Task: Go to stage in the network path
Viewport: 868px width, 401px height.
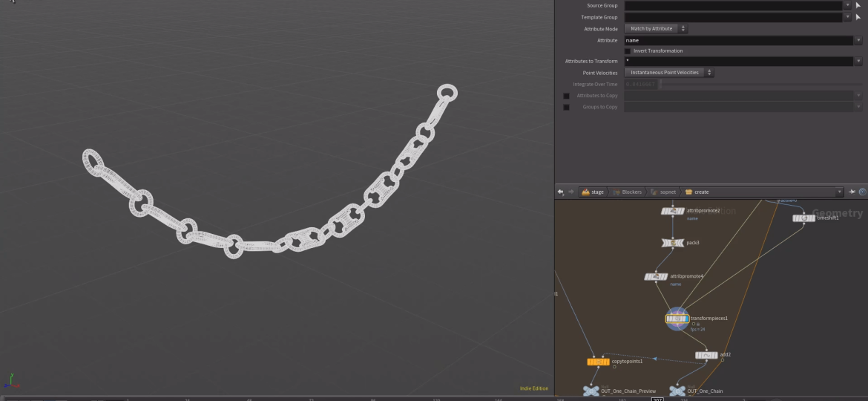Action: tap(593, 192)
